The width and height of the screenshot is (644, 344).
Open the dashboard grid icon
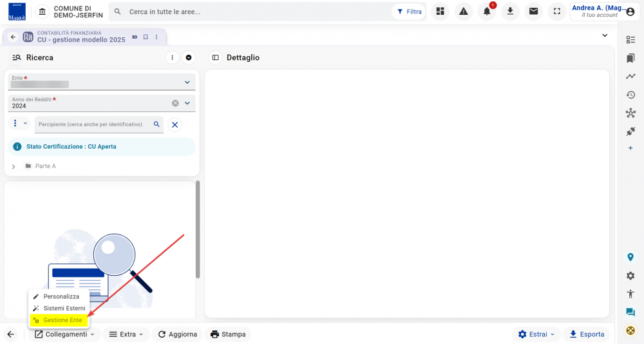pyautogui.click(x=440, y=12)
